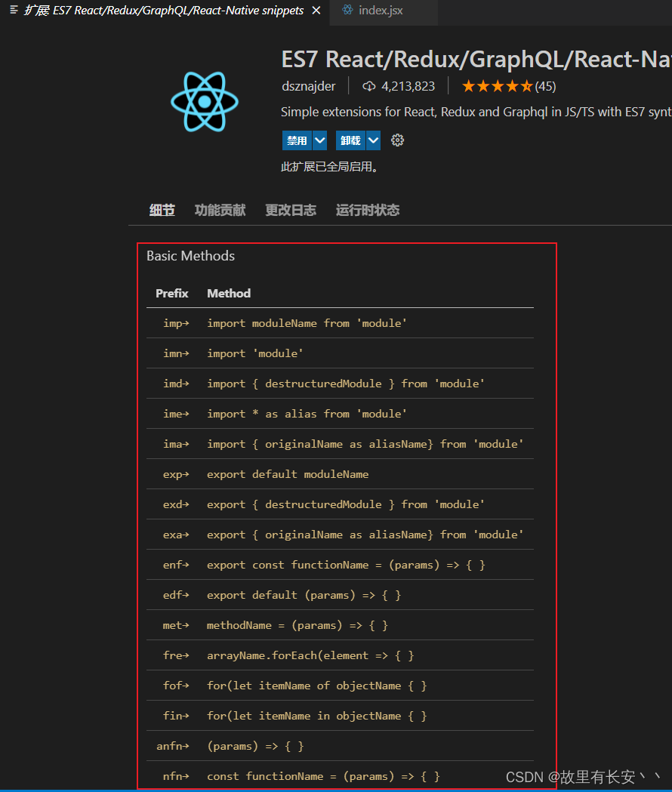The width and height of the screenshot is (672, 792).
Task: Click the 'imp→' prefix cell
Action: coord(176,323)
